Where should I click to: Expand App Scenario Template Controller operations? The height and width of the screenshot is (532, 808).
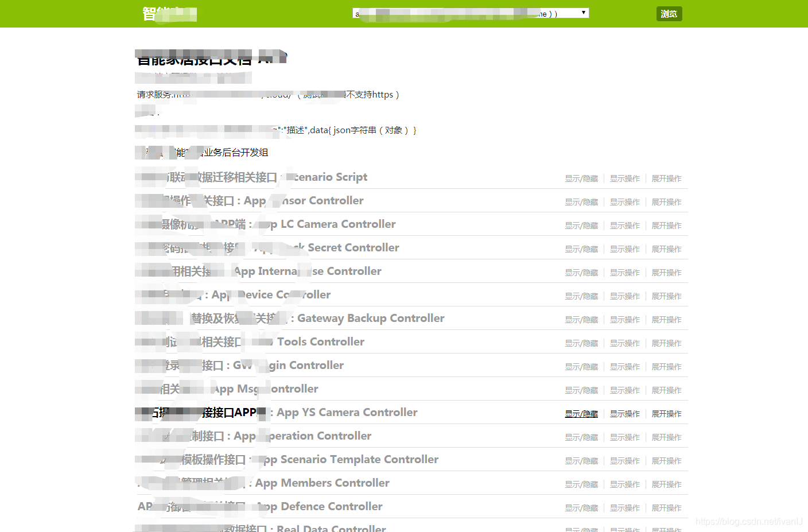666,460
